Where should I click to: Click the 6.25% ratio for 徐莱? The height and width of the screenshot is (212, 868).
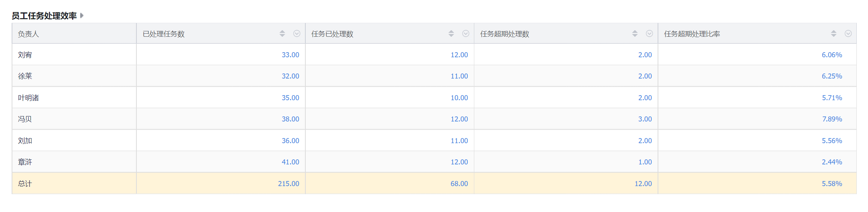click(832, 76)
